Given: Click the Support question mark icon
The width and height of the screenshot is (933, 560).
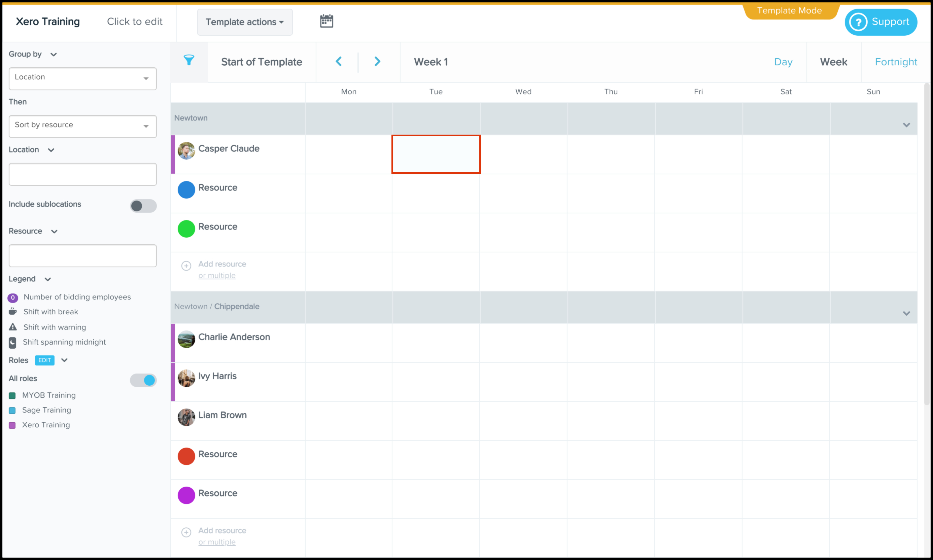Looking at the screenshot, I should 858,22.
